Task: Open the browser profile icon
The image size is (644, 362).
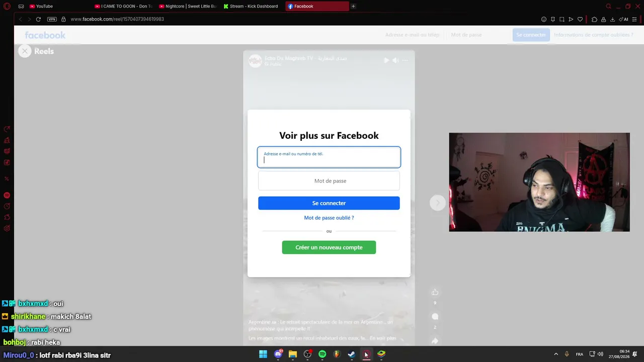Action: [603, 19]
